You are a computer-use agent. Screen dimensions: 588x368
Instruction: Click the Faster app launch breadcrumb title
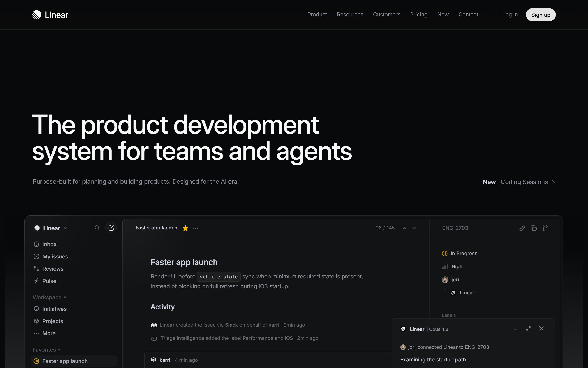coord(156,228)
